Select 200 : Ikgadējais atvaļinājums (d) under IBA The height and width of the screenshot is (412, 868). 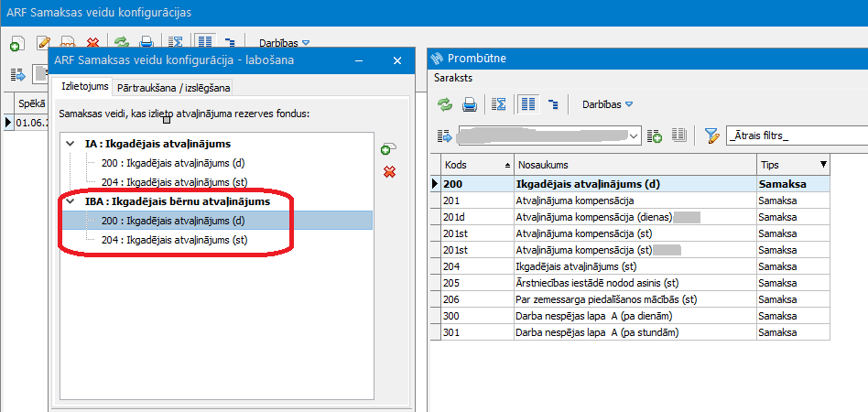click(x=173, y=221)
